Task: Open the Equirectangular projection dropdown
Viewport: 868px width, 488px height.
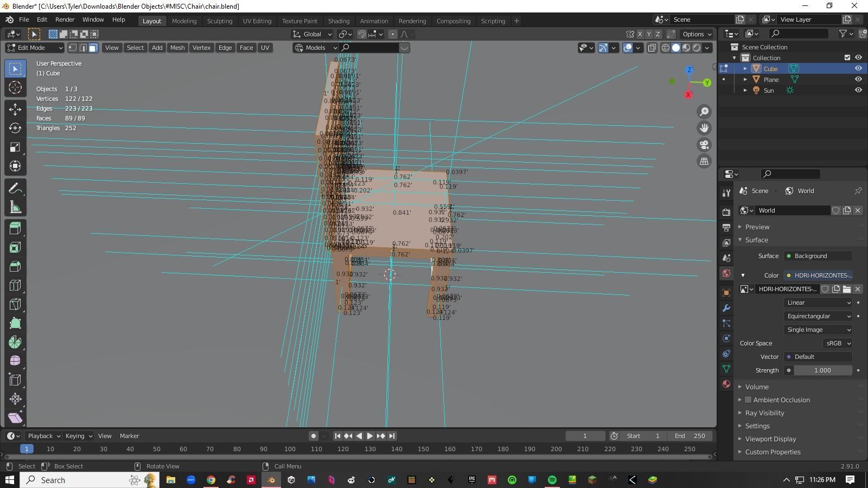Action: (818, 317)
